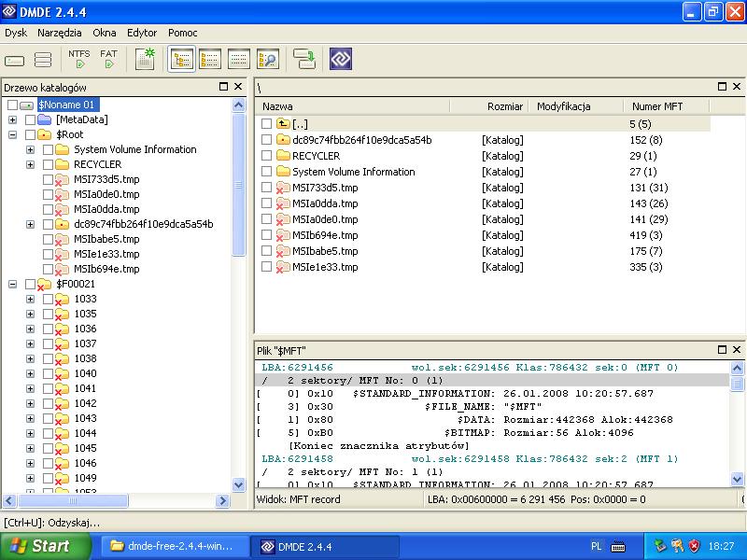Maximize the file list panel
Viewport: 747px width, 560px height.
point(722,86)
